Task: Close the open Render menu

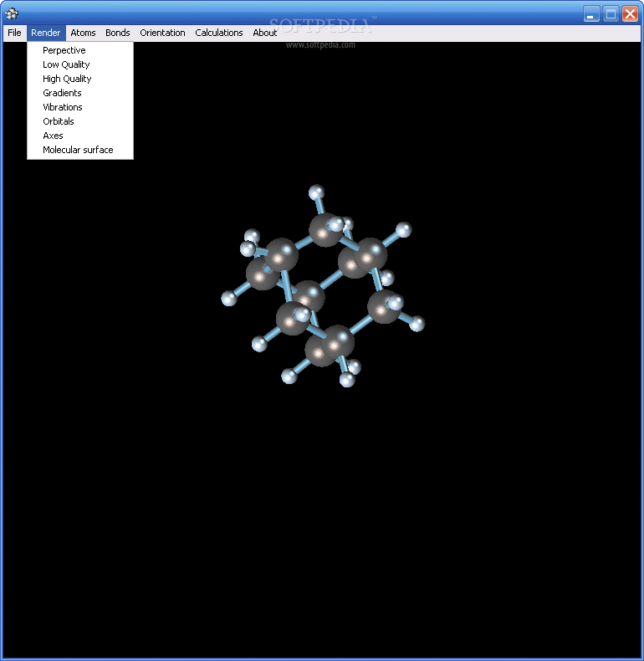Action: click(46, 33)
